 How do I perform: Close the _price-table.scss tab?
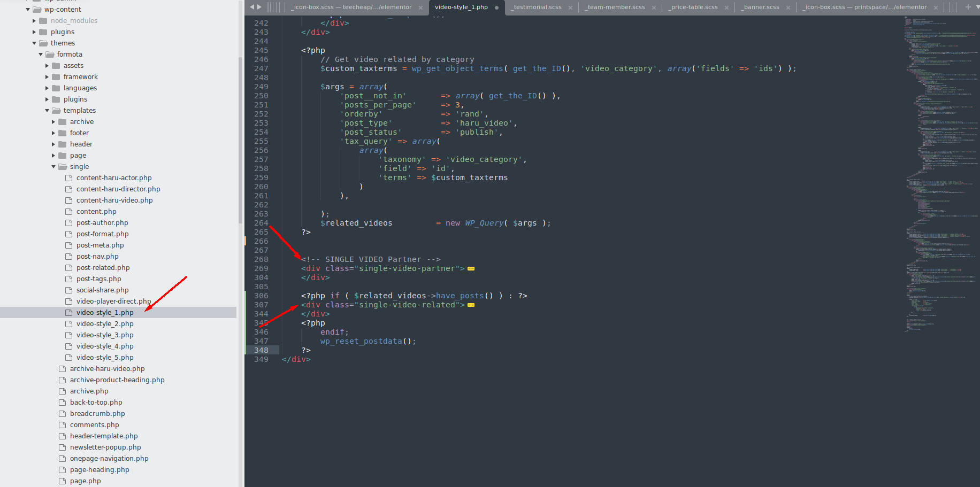click(x=726, y=7)
